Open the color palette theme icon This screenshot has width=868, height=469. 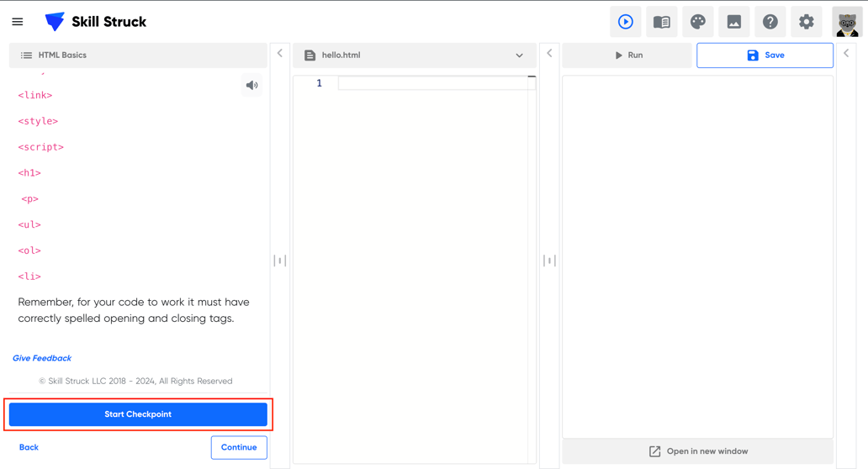pos(698,22)
